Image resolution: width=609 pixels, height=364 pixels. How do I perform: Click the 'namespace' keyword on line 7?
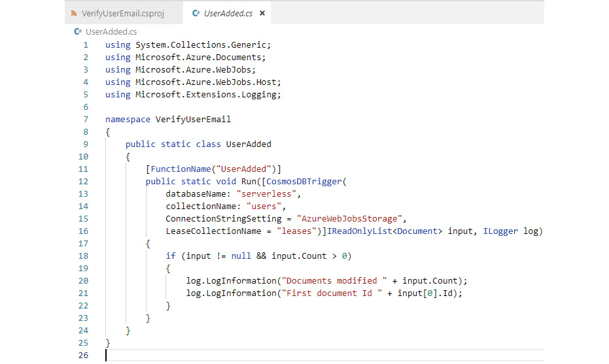pyautogui.click(x=128, y=120)
